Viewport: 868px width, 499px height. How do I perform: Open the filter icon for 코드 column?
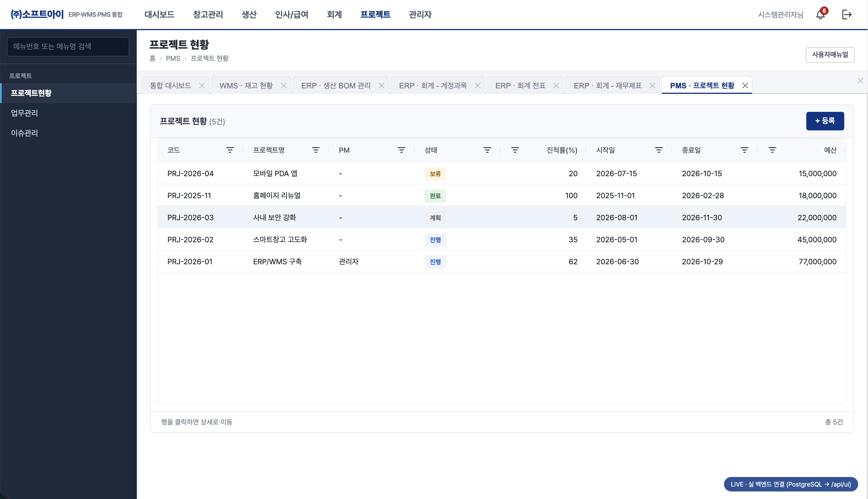point(230,150)
